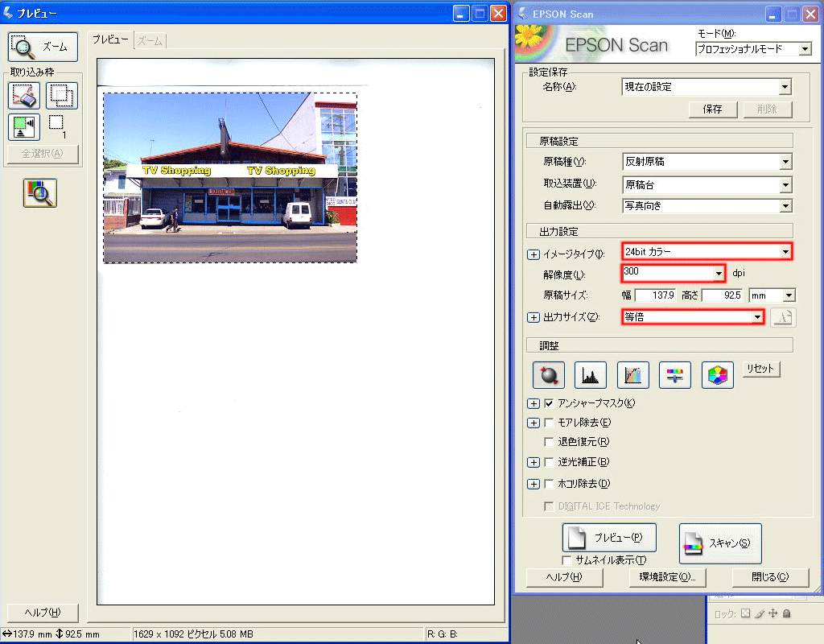
Task: Open the モード dropdown showing プロフェッショナルモード
Action: [x=753, y=49]
